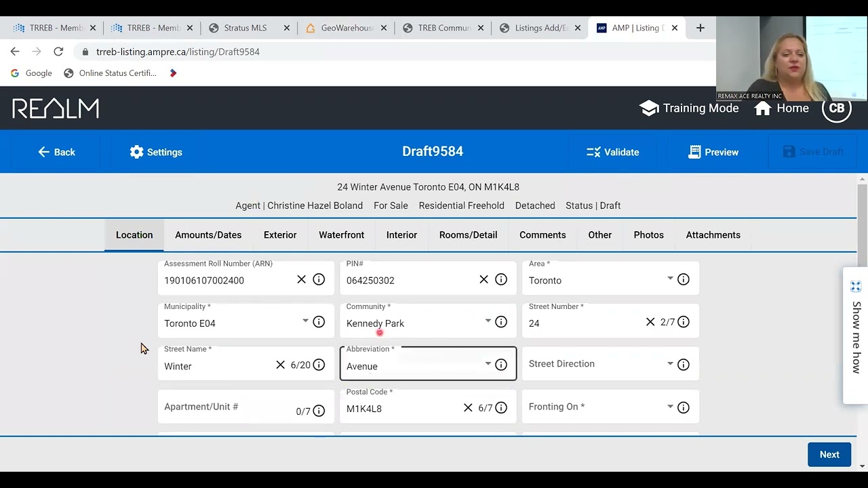Switch to the Listings Add/Edit browser tab

540,28
